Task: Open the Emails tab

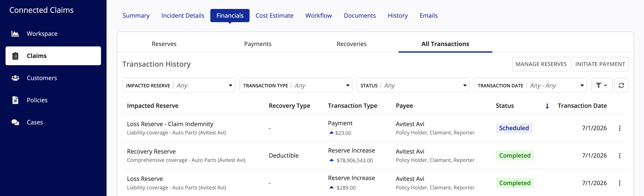Action: [x=429, y=16]
